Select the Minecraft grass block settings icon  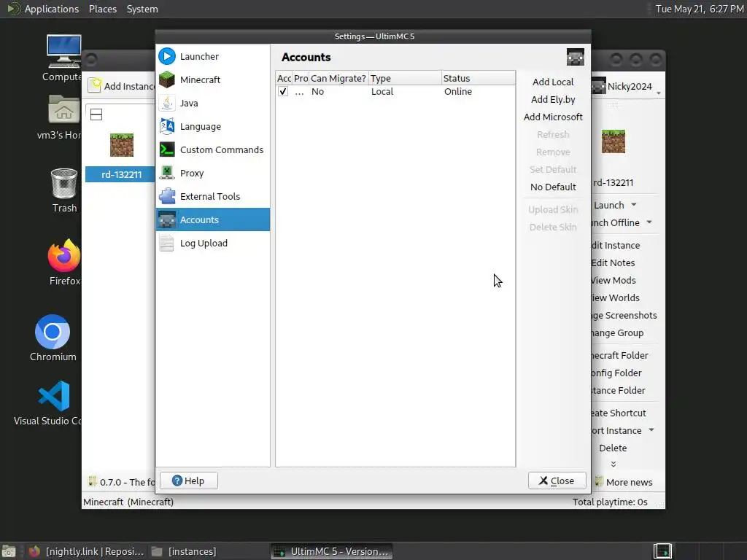pyautogui.click(x=167, y=79)
